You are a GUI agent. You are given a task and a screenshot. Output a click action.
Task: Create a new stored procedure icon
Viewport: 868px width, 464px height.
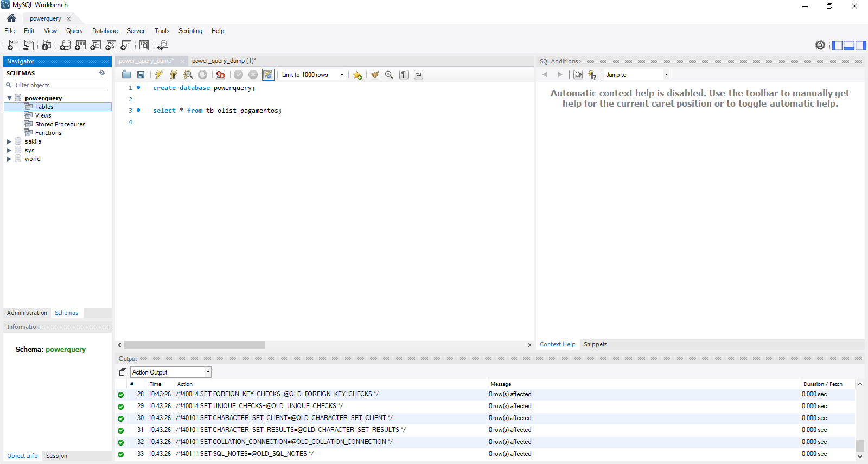click(x=111, y=46)
